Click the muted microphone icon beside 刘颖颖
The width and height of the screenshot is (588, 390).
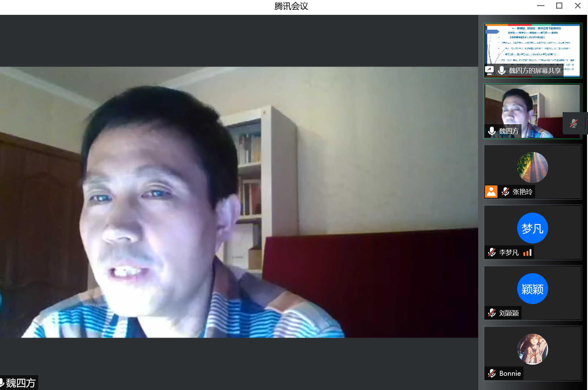pos(492,313)
